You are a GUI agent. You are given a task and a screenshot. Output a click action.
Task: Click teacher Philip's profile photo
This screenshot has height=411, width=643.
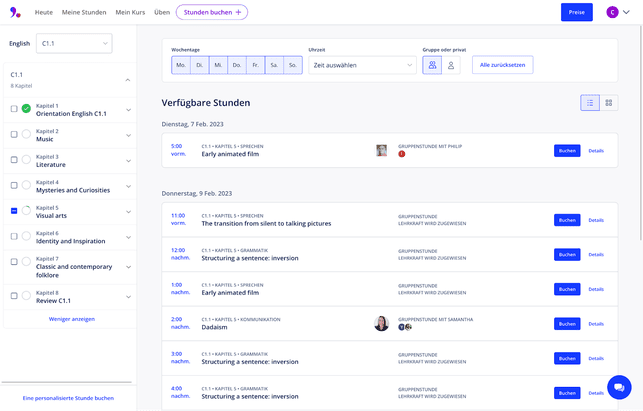(381, 150)
